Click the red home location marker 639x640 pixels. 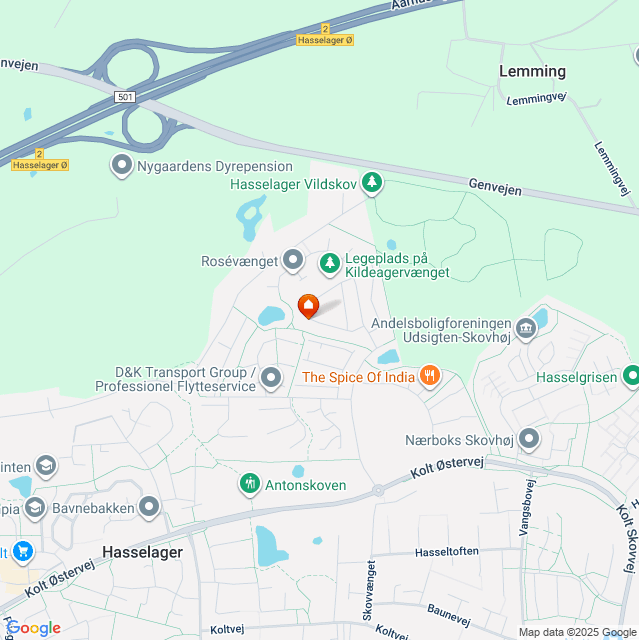point(308,306)
